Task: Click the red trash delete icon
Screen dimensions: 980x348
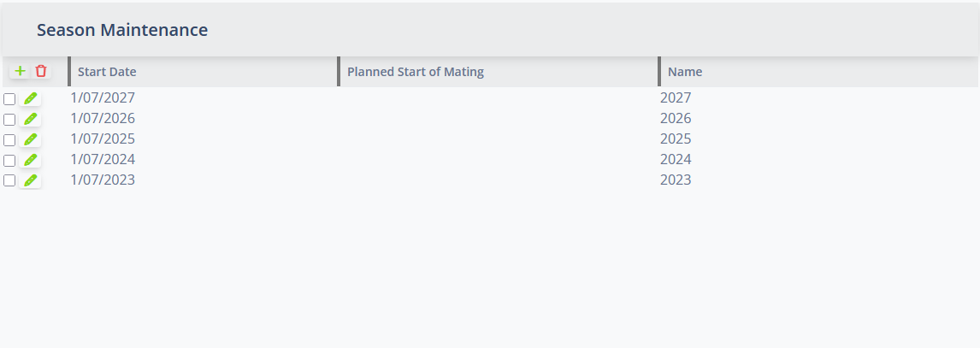Action: [41, 71]
